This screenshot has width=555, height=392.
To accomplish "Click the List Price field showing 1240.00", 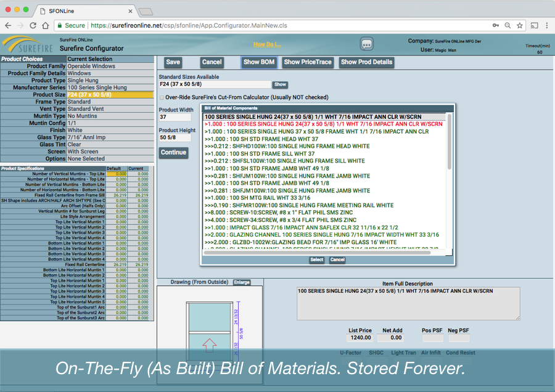I will 360,338.
